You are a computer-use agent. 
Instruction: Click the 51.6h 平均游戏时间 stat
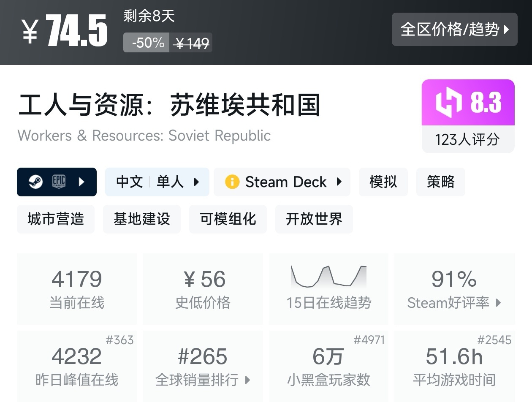454,366
